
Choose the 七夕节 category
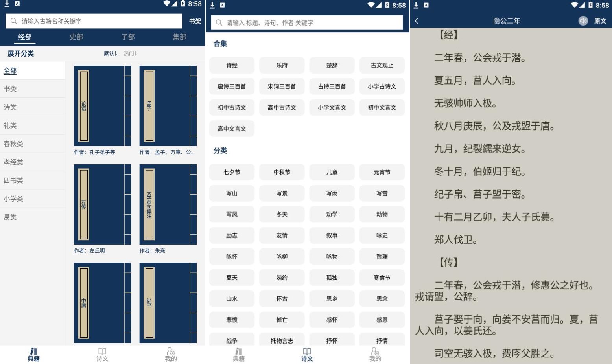click(x=232, y=172)
